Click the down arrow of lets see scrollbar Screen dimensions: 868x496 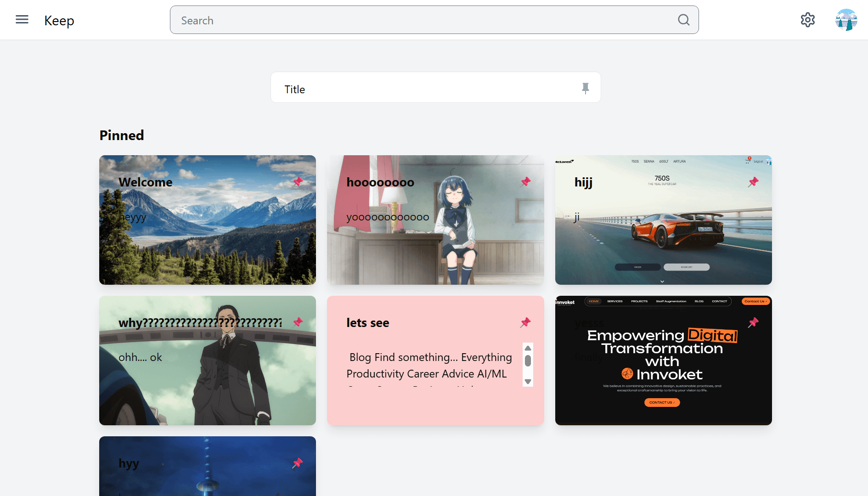click(528, 382)
